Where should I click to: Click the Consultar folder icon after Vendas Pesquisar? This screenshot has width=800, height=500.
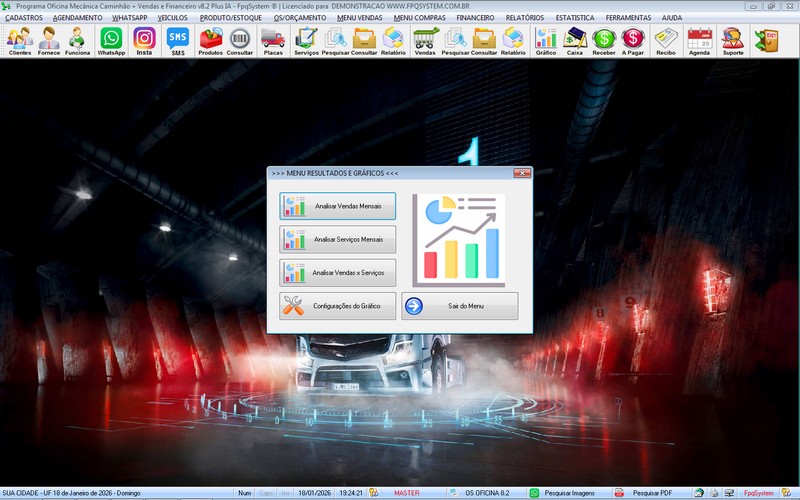click(x=484, y=41)
